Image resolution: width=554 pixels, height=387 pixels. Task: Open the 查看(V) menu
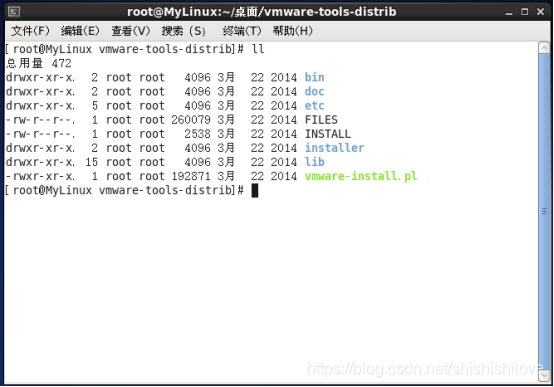[x=130, y=31]
